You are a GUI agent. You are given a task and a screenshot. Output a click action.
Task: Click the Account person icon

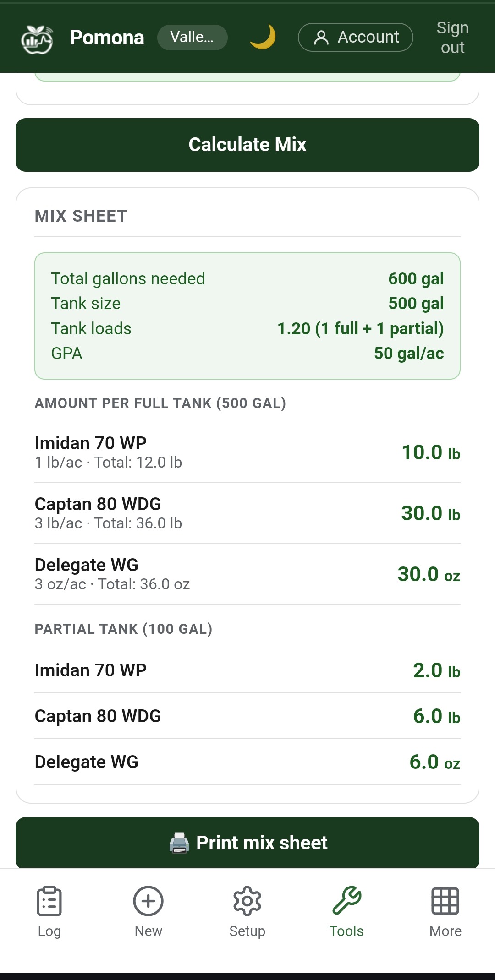[321, 38]
